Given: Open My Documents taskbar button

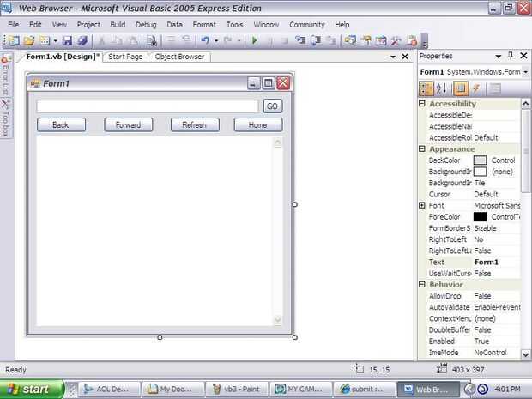Looking at the screenshot, I should point(173,390).
